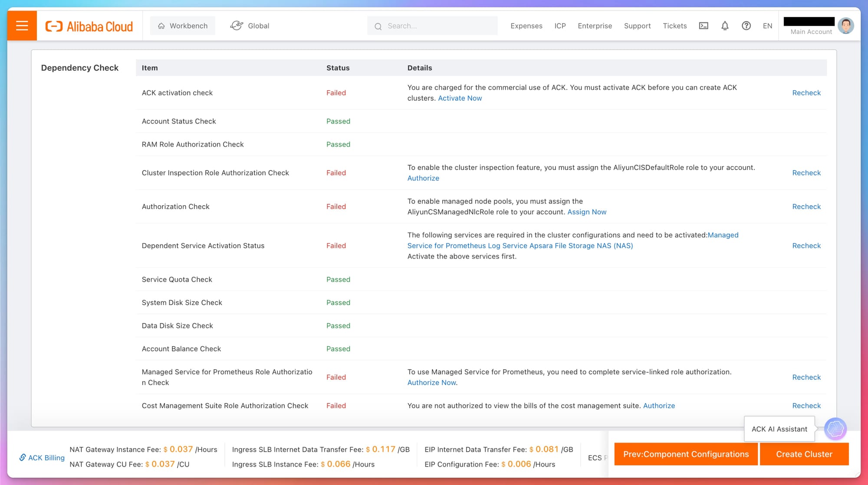Open the user avatar profile
868x485 pixels.
(x=845, y=26)
